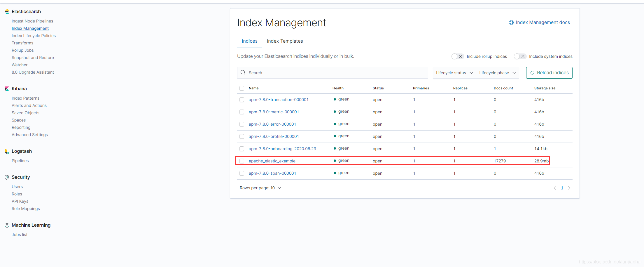Open the Lifecycle phase filter dropdown

pos(498,73)
